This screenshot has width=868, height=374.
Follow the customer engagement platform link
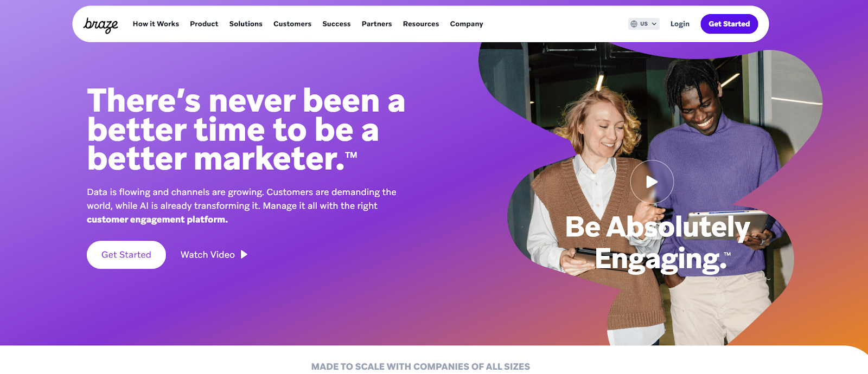pyautogui.click(x=157, y=220)
